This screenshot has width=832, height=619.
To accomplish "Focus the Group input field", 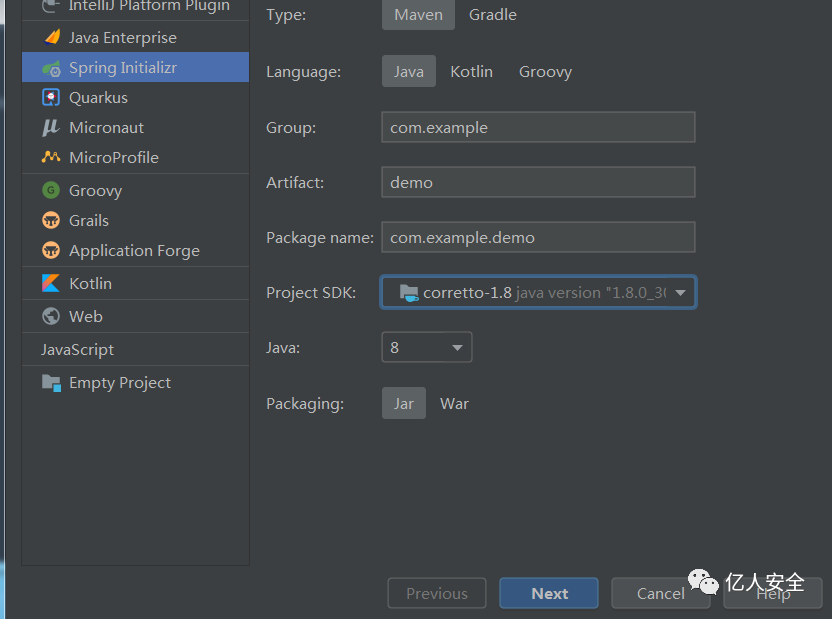I will [x=538, y=128].
